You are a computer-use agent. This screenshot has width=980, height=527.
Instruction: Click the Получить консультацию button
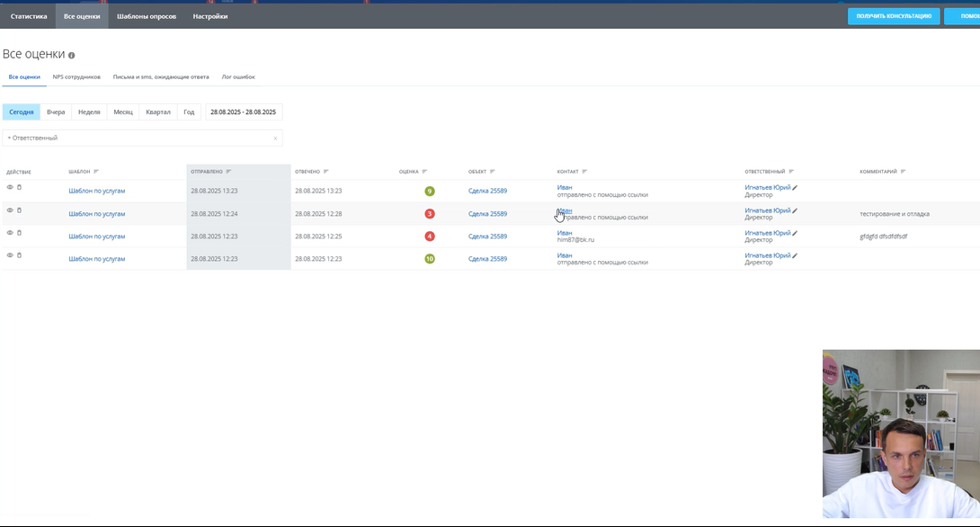(894, 16)
